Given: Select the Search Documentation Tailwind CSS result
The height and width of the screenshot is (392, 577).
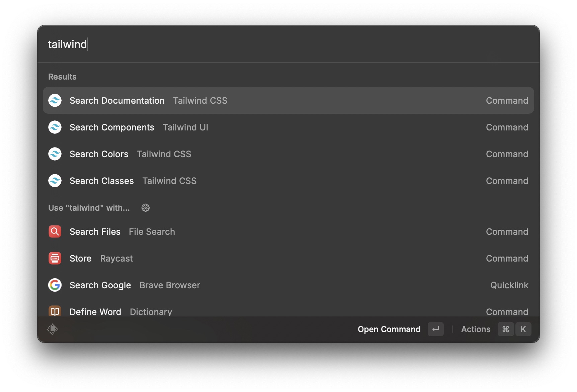Looking at the screenshot, I should pyautogui.click(x=288, y=100).
